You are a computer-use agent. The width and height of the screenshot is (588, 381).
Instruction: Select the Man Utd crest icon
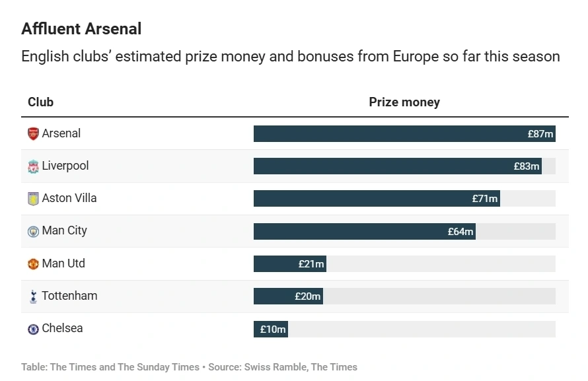pyautogui.click(x=34, y=263)
